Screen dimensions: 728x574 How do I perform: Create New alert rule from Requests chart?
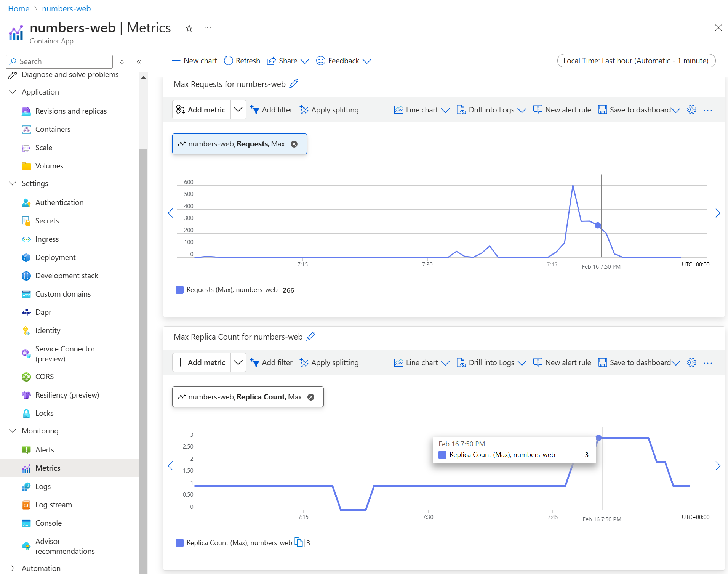pyautogui.click(x=562, y=110)
